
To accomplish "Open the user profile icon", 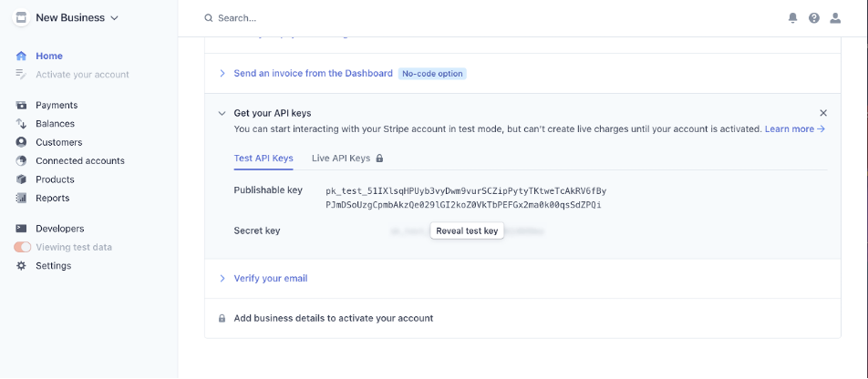I will coord(835,18).
